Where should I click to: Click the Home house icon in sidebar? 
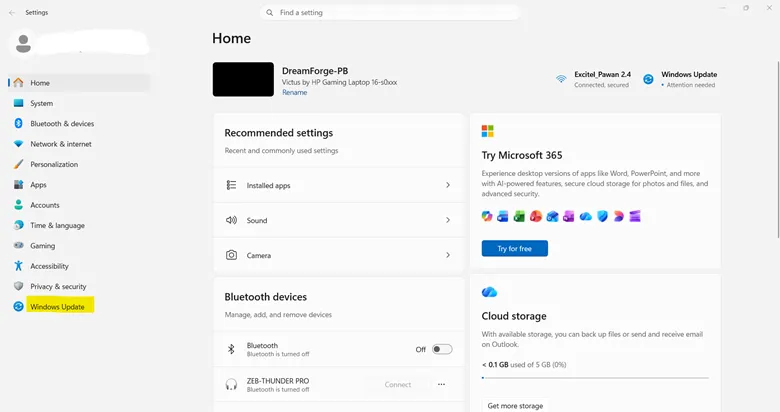(18, 83)
